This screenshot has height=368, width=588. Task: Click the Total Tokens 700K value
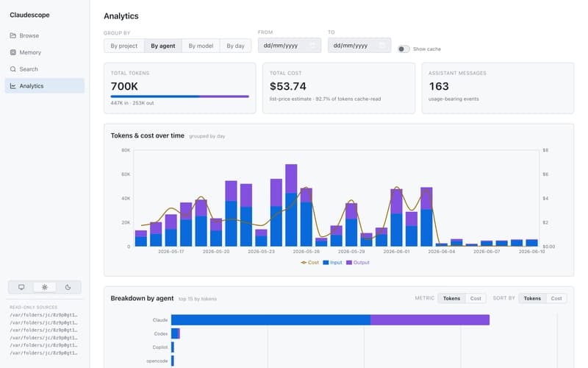pos(124,86)
